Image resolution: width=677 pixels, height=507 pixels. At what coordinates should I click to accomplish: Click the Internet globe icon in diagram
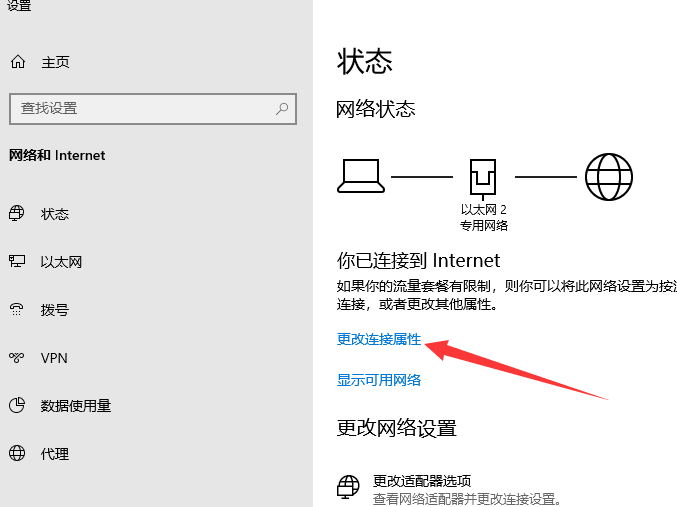coord(609,177)
